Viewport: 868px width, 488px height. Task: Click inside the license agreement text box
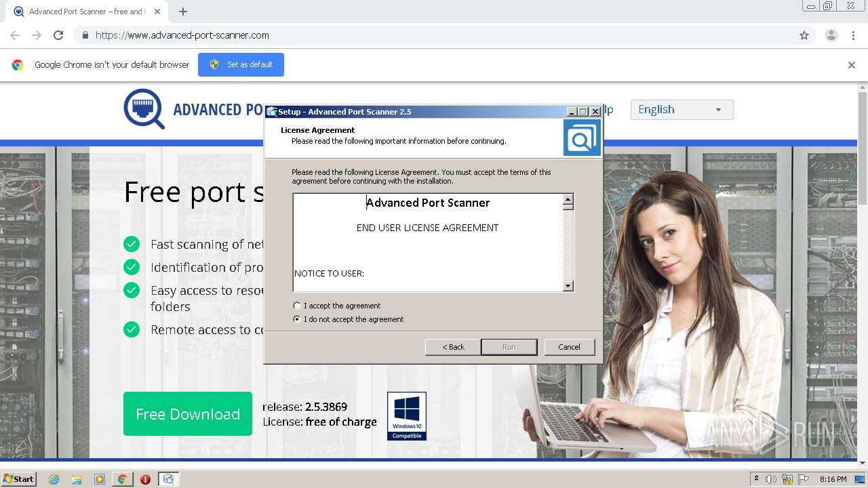428,243
